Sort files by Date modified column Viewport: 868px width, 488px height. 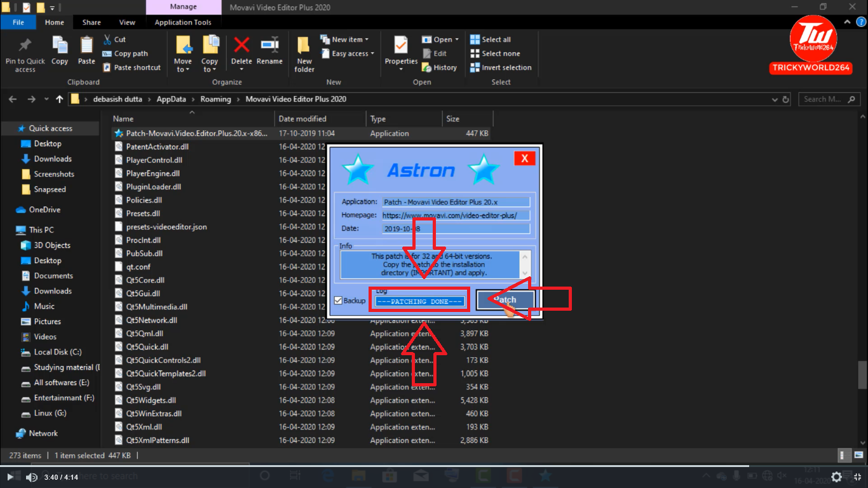321,119
